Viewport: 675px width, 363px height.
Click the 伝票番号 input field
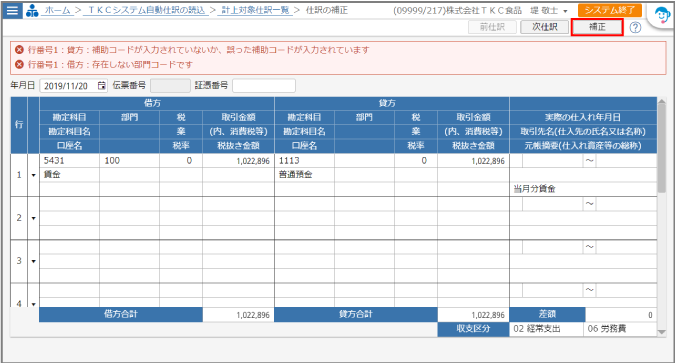coord(170,86)
